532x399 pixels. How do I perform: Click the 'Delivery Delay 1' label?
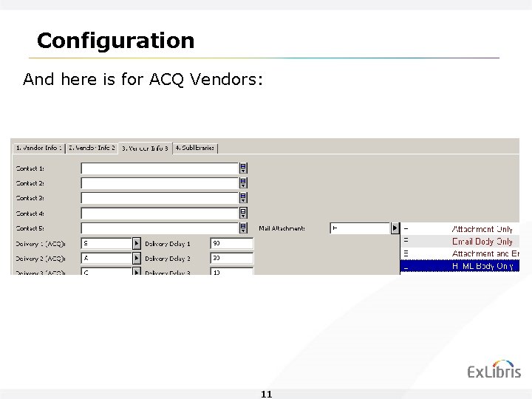coord(168,244)
